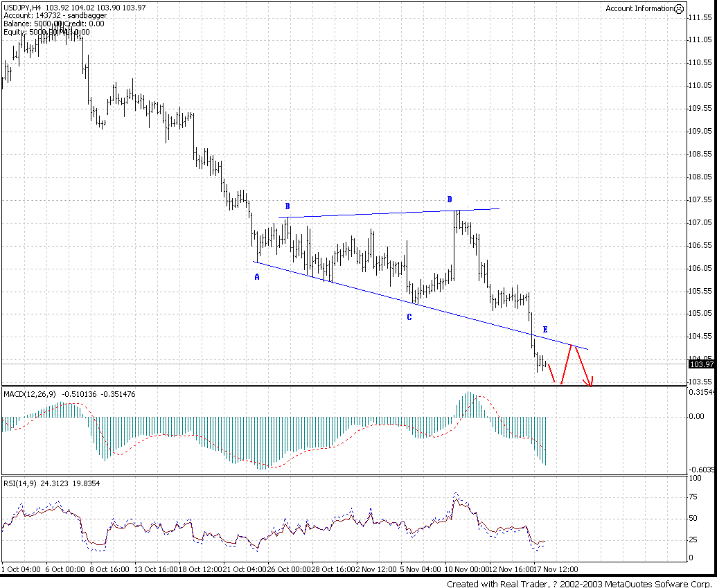Click the Account: 143732 - sandbagger text

55,15
